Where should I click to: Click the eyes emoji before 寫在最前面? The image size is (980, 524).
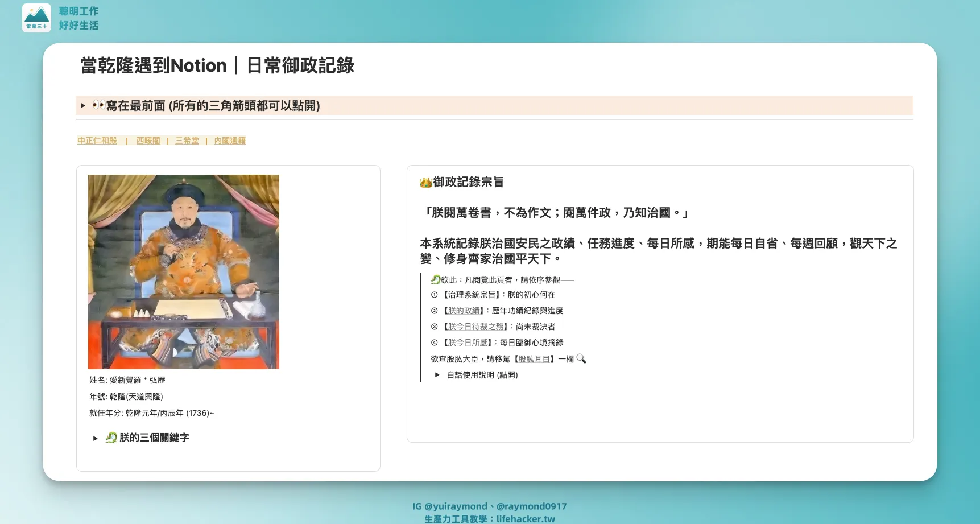98,105
